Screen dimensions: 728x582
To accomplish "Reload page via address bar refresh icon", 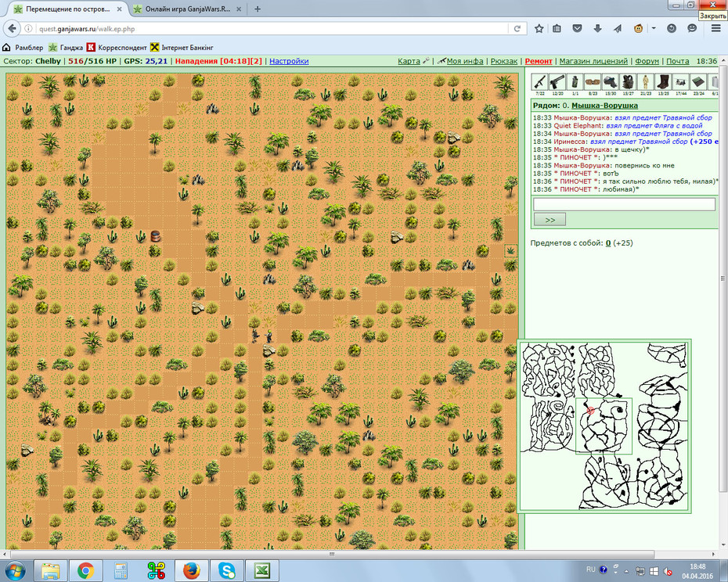I will tap(517, 29).
